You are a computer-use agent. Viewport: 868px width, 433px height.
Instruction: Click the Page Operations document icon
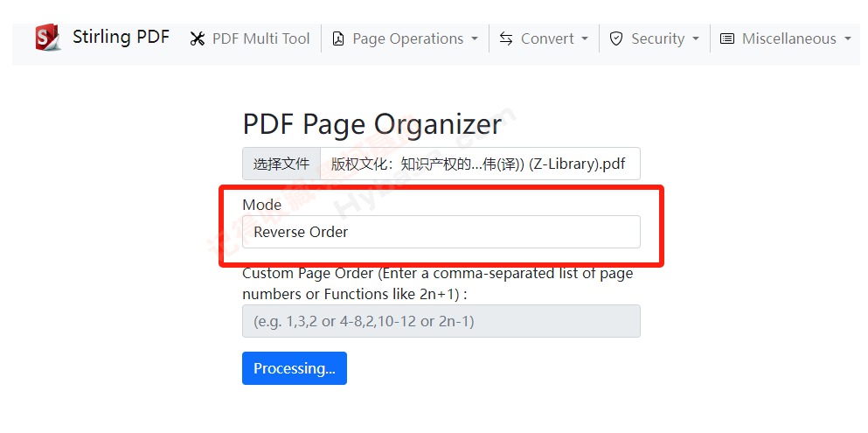pos(337,38)
